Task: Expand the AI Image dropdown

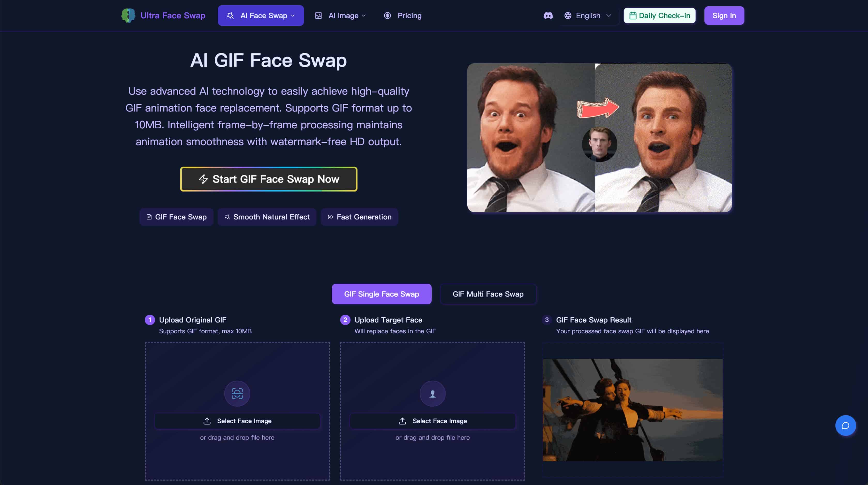Action: tap(340, 16)
